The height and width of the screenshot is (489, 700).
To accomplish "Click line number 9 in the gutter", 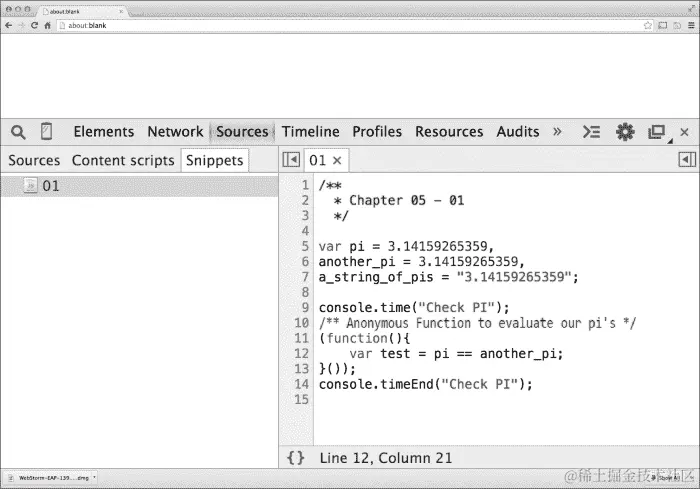I will coord(305,308).
